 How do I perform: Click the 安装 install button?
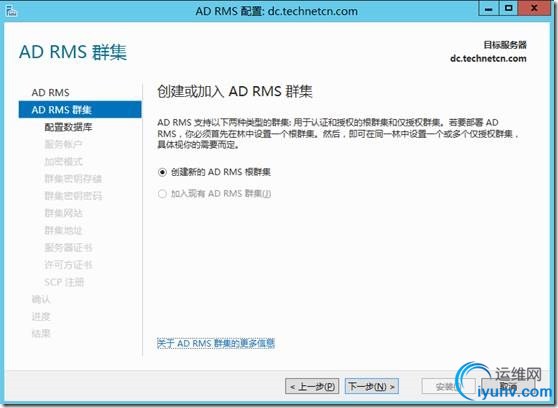(447, 386)
